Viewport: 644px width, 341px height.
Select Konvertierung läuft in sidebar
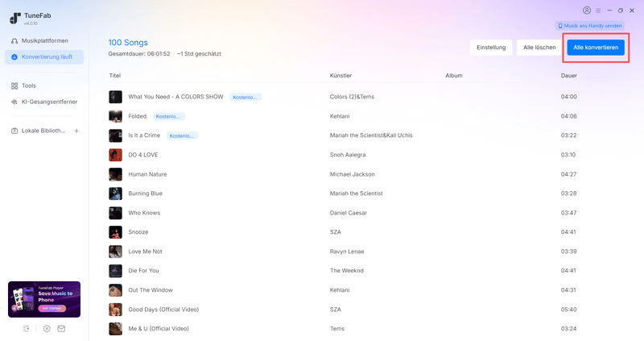coord(44,56)
